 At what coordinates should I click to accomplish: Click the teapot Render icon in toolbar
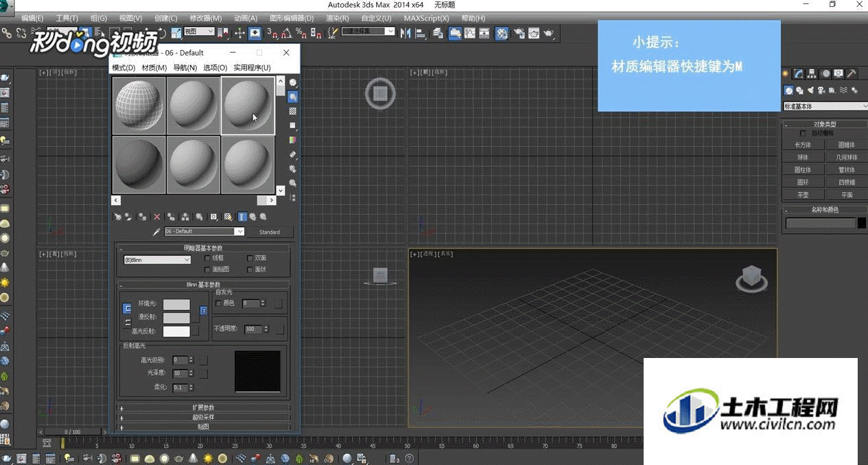click(550, 32)
